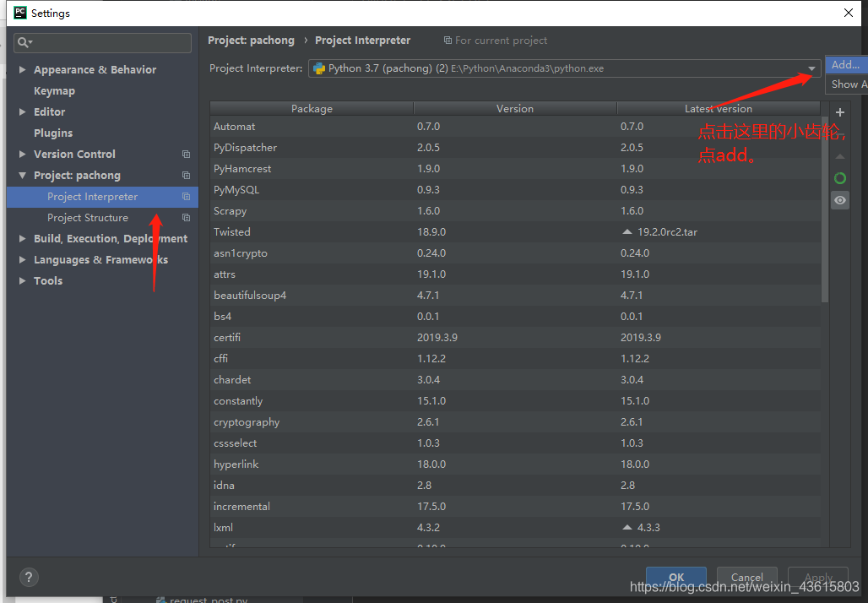The height and width of the screenshot is (603, 868).
Task: Click Project: pachong breadcrumb link
Action: click(x=252, y=41)
